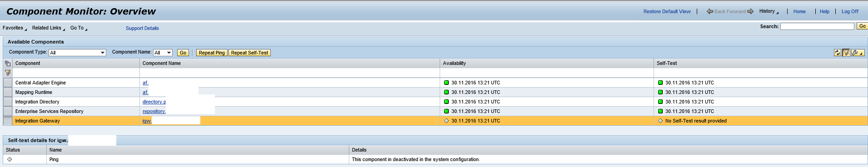868x167 pixels.
Task: Click the Forward arrow icon
Action: 750,11
